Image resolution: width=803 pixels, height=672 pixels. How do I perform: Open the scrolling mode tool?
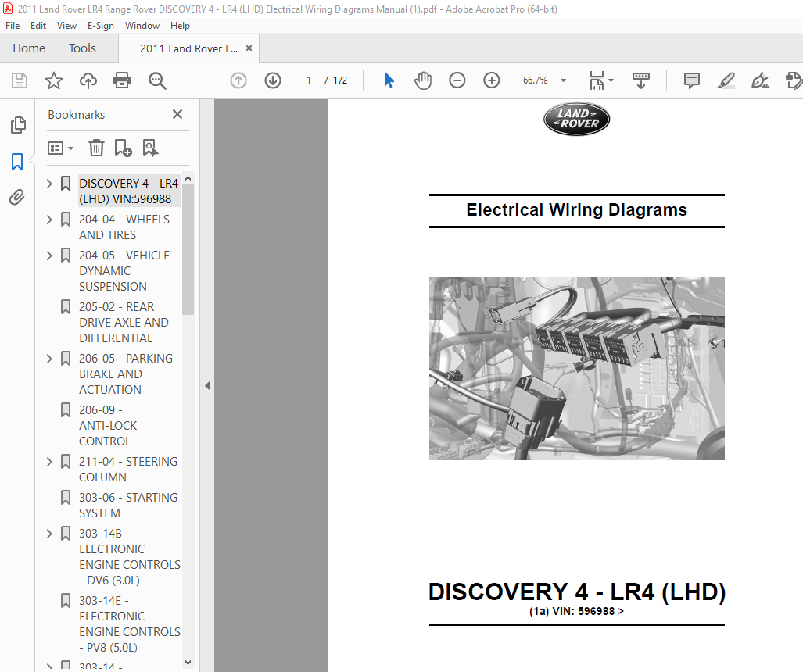640,80
